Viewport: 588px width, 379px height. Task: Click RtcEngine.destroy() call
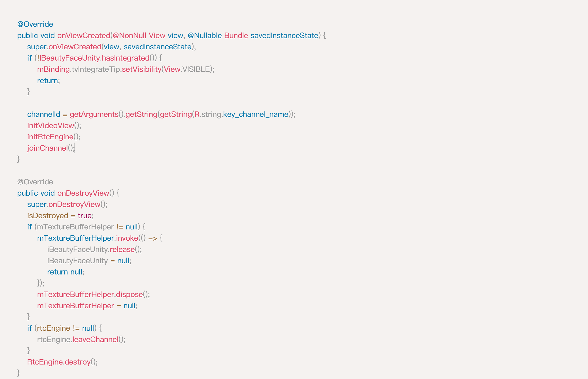click(x=62, y=362)
